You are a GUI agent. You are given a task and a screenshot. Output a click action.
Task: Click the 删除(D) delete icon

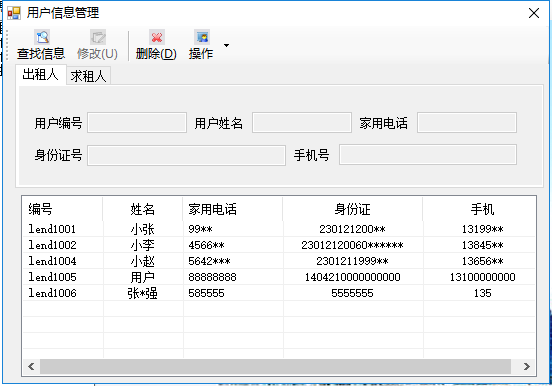156,37
